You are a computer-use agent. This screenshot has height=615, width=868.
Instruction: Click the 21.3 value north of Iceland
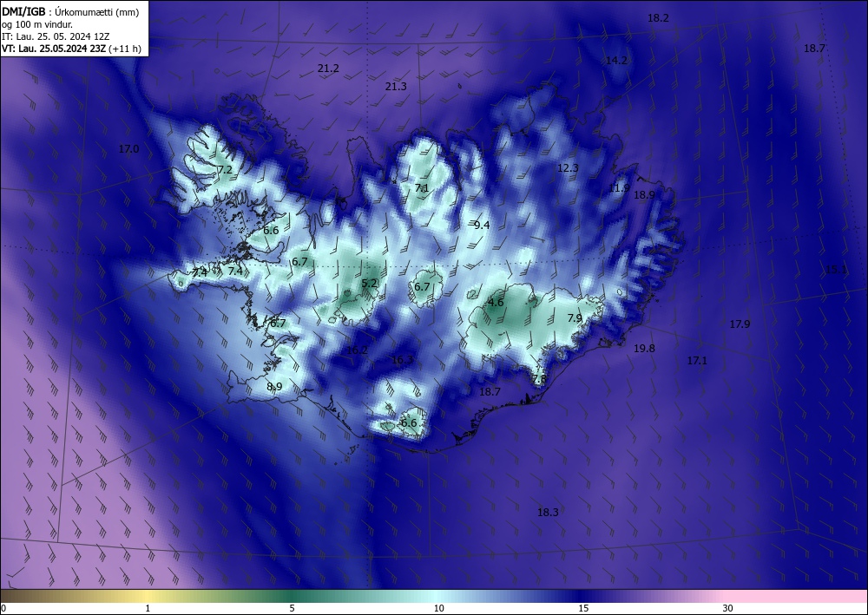click(396, 86)
